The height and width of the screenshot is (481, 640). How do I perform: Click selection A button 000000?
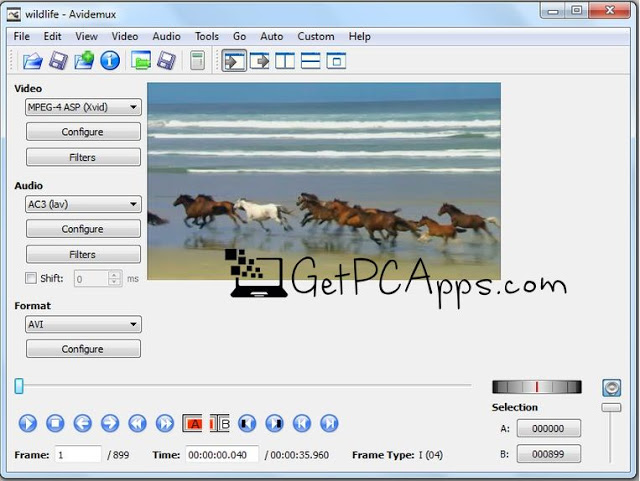(549, 429)
